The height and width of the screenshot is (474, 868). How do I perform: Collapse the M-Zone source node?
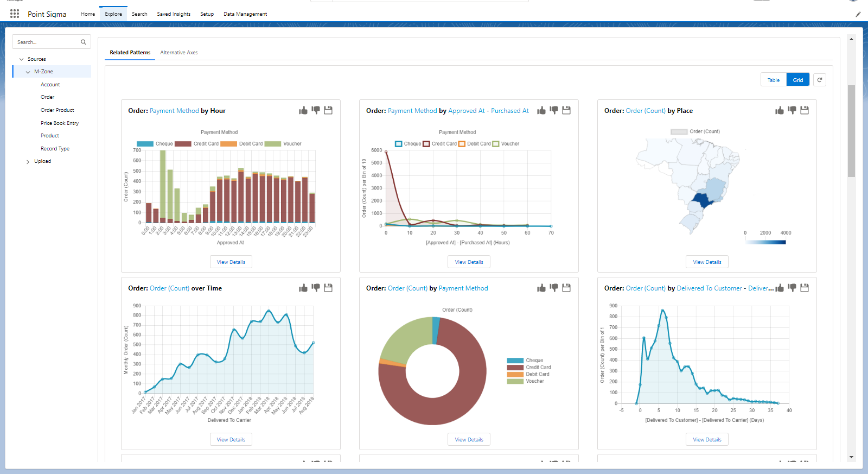point(28,72)
